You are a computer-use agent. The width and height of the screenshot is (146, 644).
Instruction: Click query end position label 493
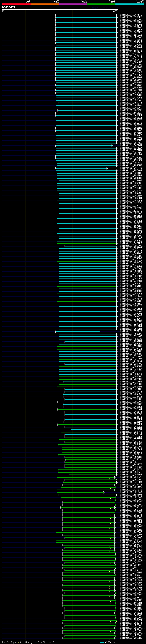pos(115,11)
